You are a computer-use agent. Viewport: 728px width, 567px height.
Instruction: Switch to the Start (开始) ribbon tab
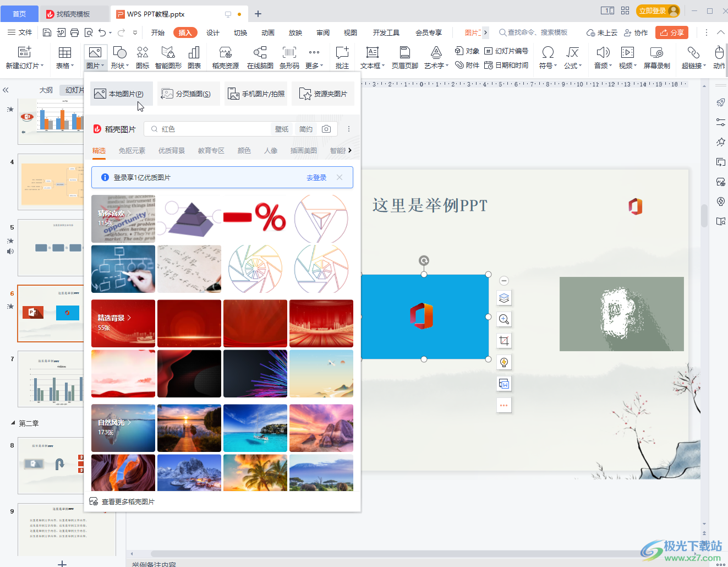pos(158,32)
